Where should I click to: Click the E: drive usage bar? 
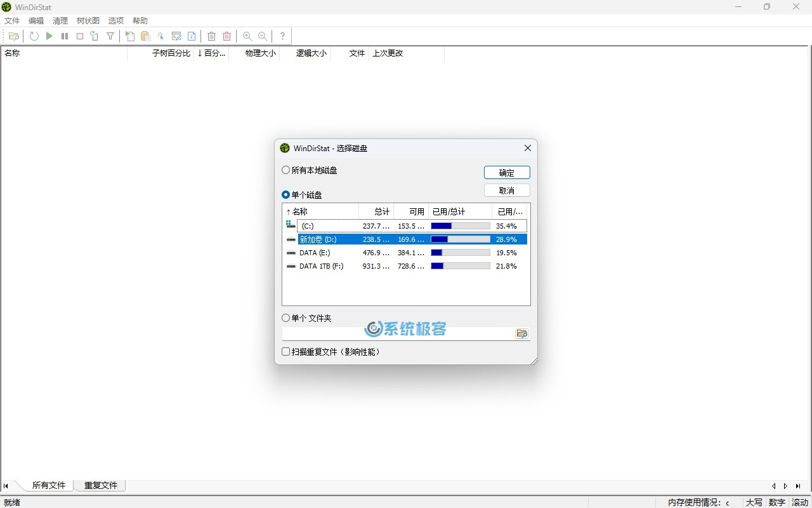point(461,253)
